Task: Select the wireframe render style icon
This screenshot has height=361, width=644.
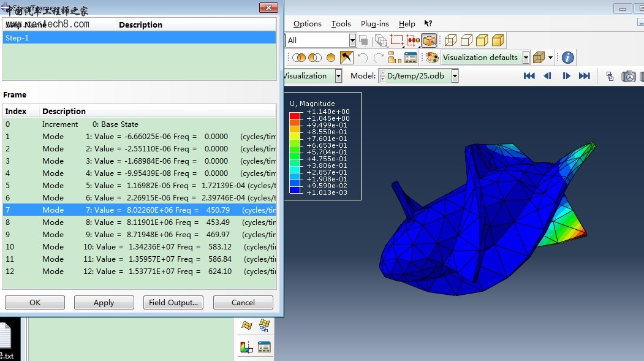Action: coord(450,40)
